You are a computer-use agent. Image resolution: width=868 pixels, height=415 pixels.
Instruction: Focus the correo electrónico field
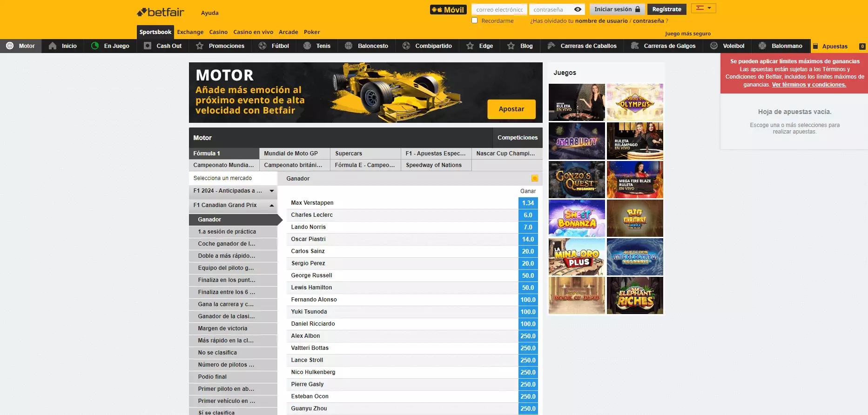pos(499,9)
